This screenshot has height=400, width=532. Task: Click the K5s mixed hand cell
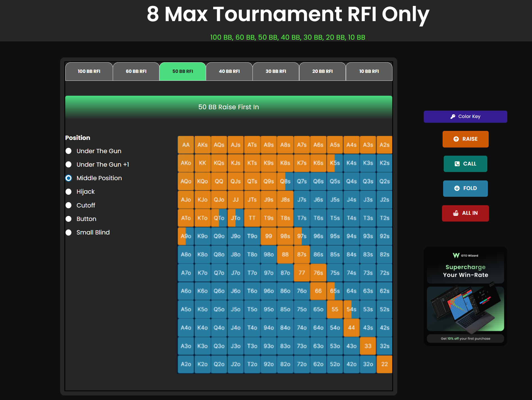tap(335, 163)
